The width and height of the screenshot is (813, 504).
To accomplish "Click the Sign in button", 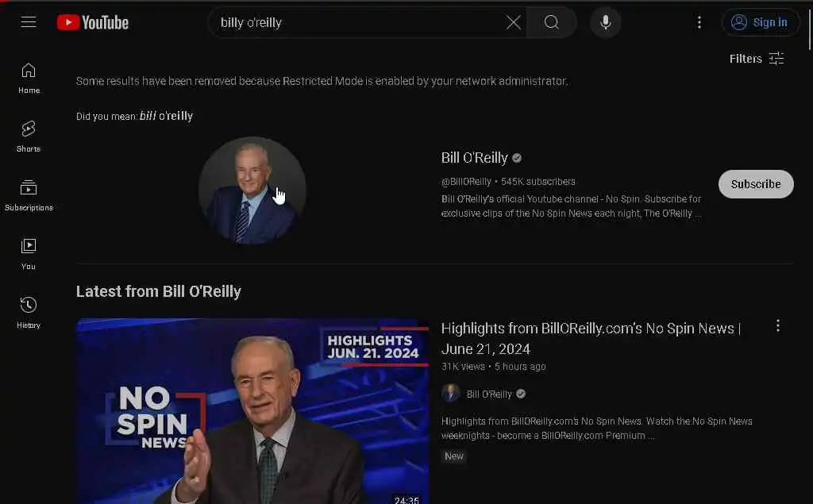I will 760,22.
